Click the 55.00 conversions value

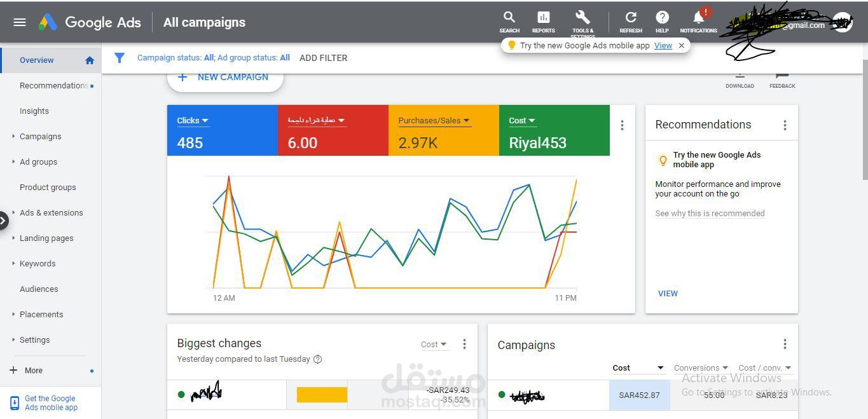pos(714,395)
